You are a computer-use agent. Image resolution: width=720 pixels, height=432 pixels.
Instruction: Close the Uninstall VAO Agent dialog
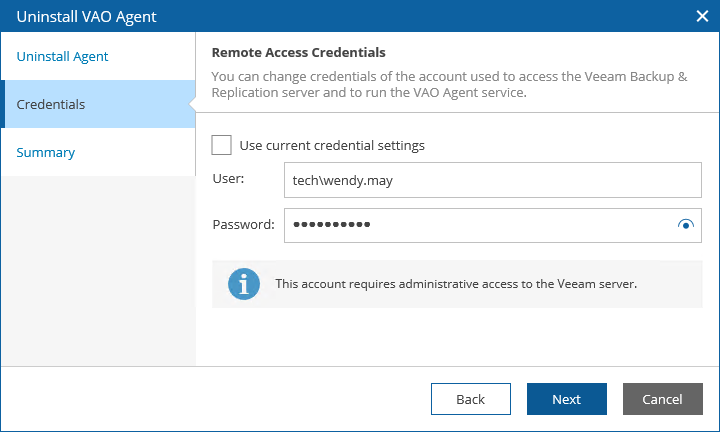(x=702, y=16)
